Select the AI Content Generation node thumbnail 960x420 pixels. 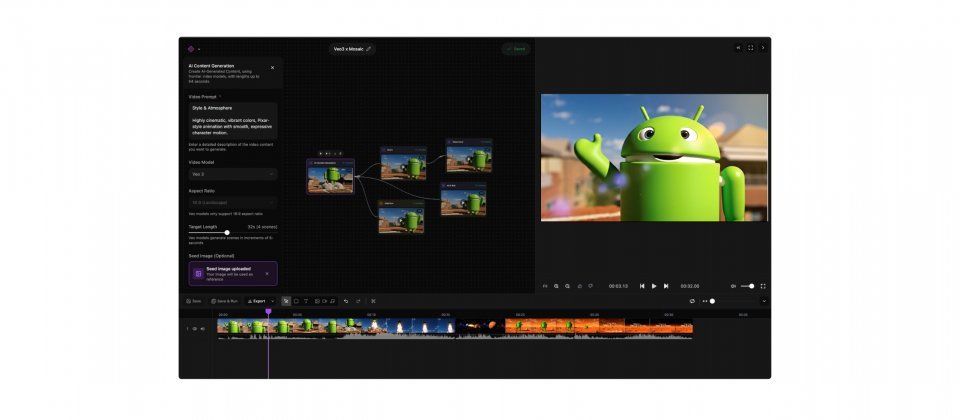pos(331,179)
